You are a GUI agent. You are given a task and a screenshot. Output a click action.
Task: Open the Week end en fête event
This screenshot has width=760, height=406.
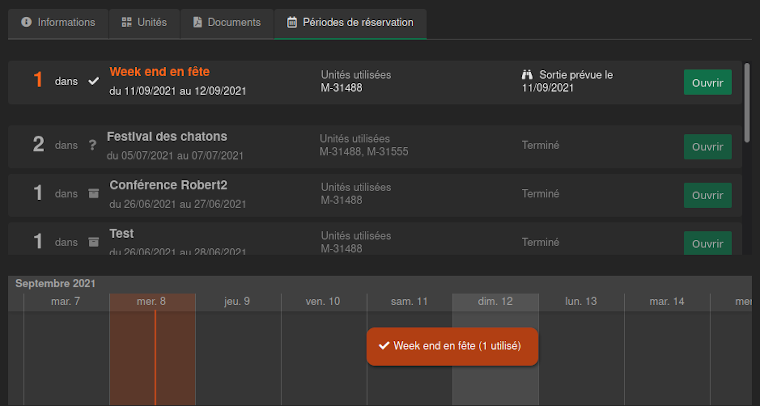pyautogui.click(x=707, y=82)
